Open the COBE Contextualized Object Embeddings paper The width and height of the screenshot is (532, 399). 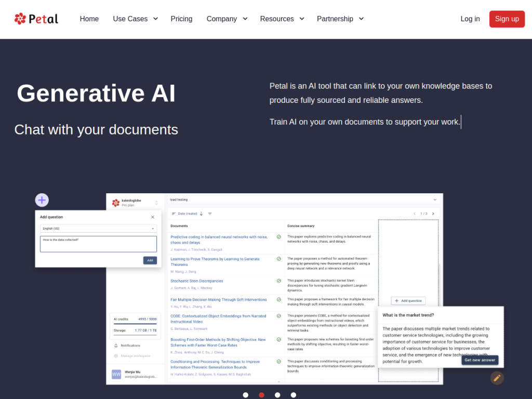pyautogui.click(x=218, y=319)
